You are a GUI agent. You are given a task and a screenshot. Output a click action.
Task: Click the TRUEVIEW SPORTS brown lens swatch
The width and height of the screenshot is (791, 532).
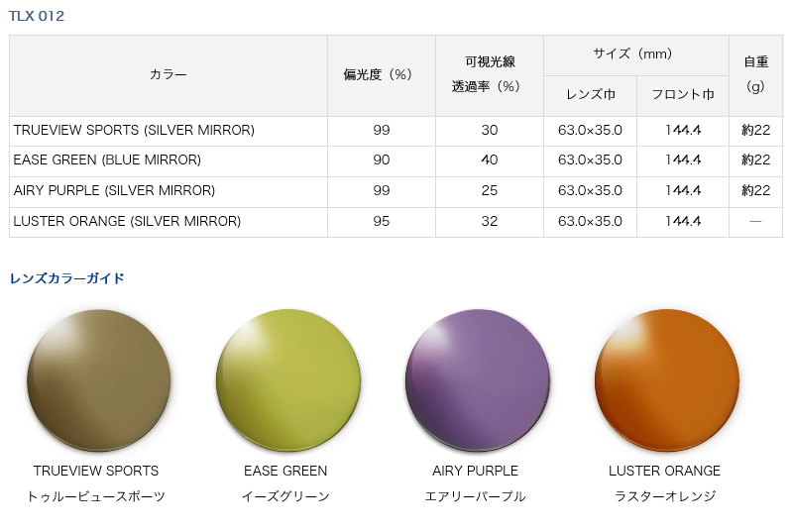click(99, 380)
